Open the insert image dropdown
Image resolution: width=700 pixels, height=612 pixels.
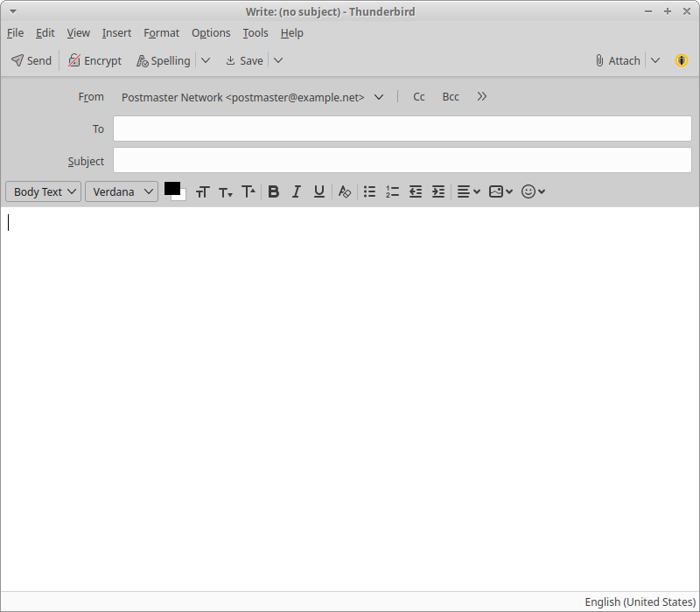tap(500, 191)
